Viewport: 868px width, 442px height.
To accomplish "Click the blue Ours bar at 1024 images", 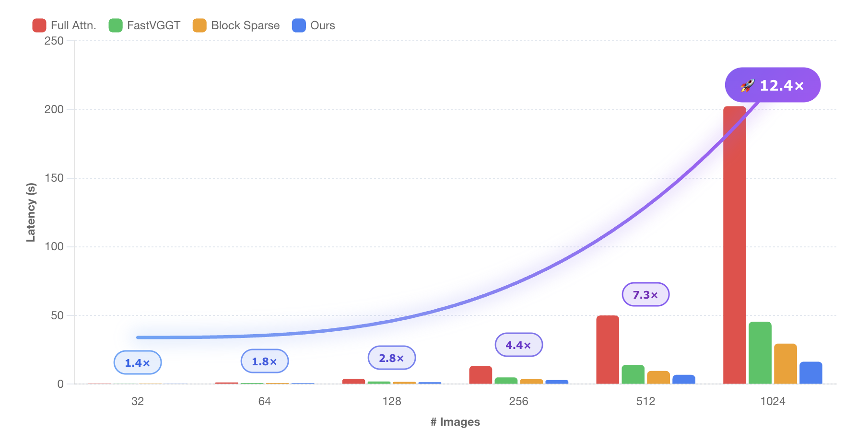I will (x=810, y=373).
